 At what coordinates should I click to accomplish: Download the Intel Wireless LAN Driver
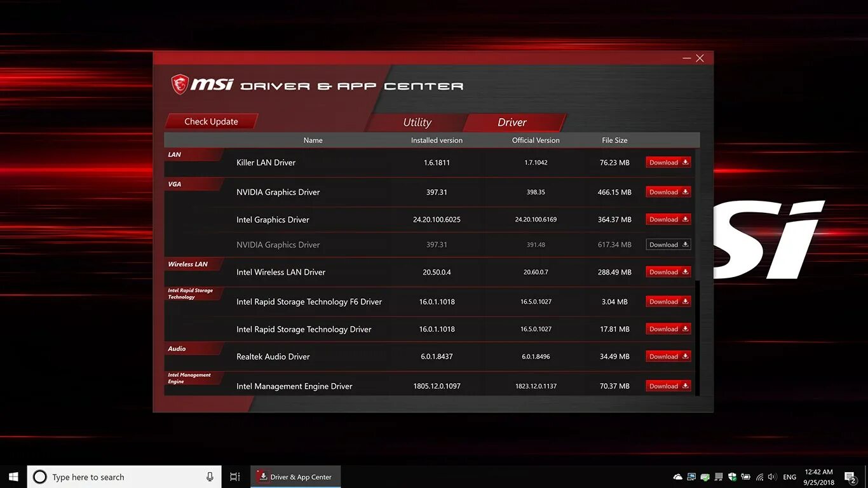[668, 272]
